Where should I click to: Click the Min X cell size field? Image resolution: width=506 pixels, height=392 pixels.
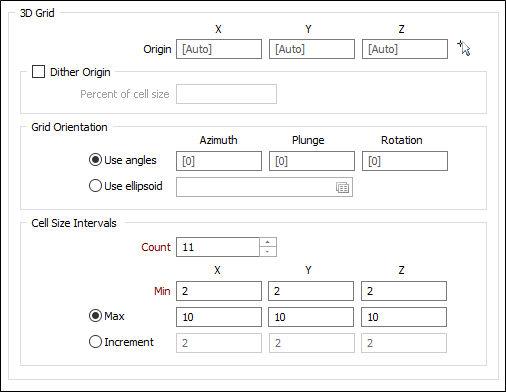(x=219, y=291)
